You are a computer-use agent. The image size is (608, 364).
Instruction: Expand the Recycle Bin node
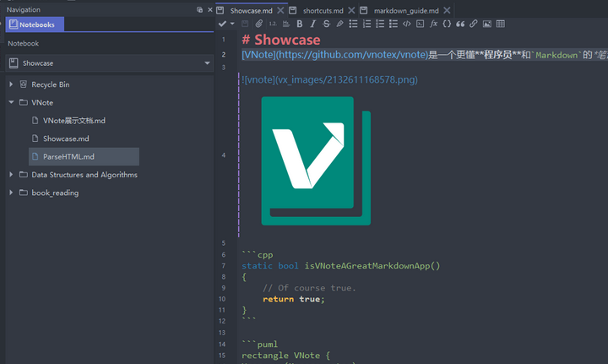tap(11, 84)
